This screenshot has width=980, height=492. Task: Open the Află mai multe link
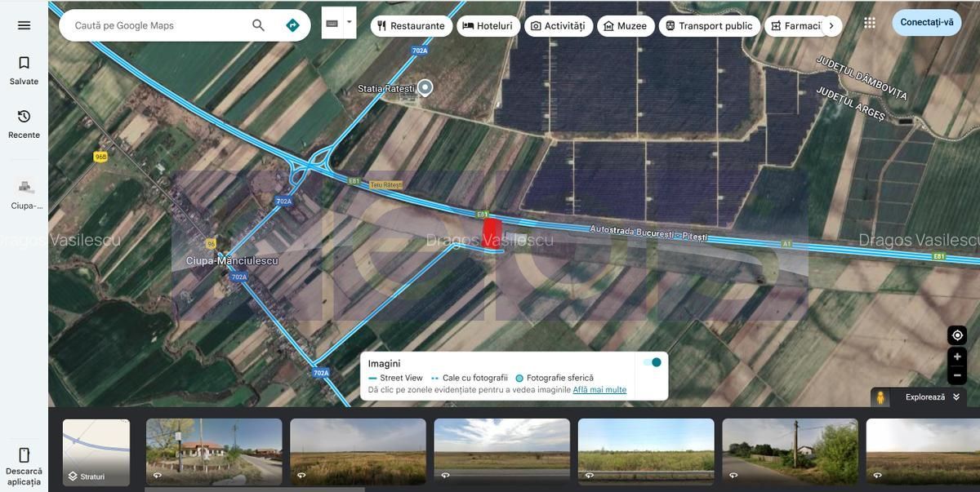pyautogui.click(x=599, y=389)
